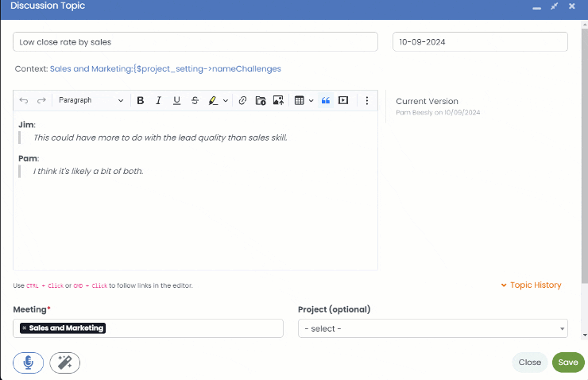Image resolution: width=588 pixels, height=380 pixels.
Task: Expand the Topic History section
Action: 531,285
